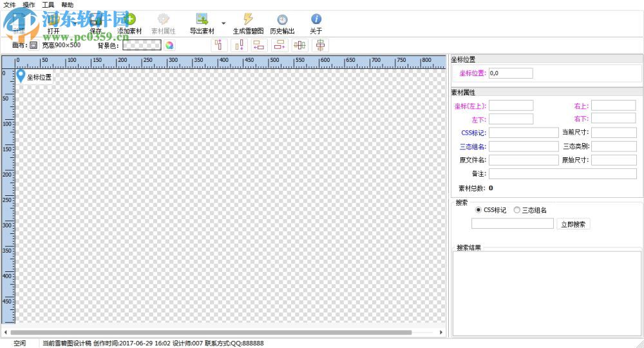The width and height of the screenshot is (644, 348).
Task: Expand the 导出素材 dropdown arrow
Action: [x=223, y=23]
